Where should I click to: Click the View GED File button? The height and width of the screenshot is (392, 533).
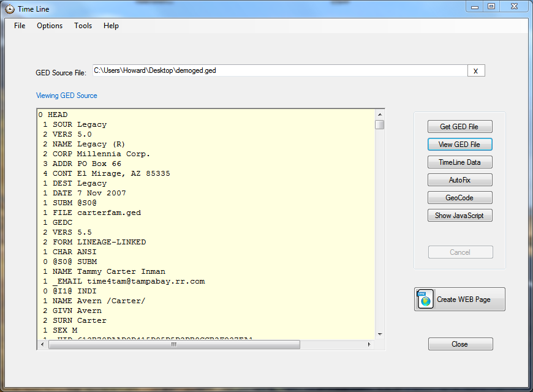tap(459, 144)
